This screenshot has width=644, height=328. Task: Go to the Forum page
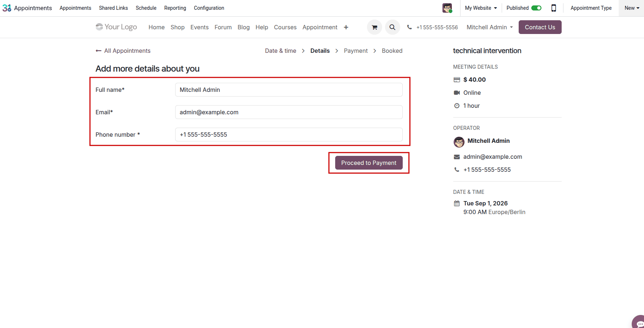[223, 27]
